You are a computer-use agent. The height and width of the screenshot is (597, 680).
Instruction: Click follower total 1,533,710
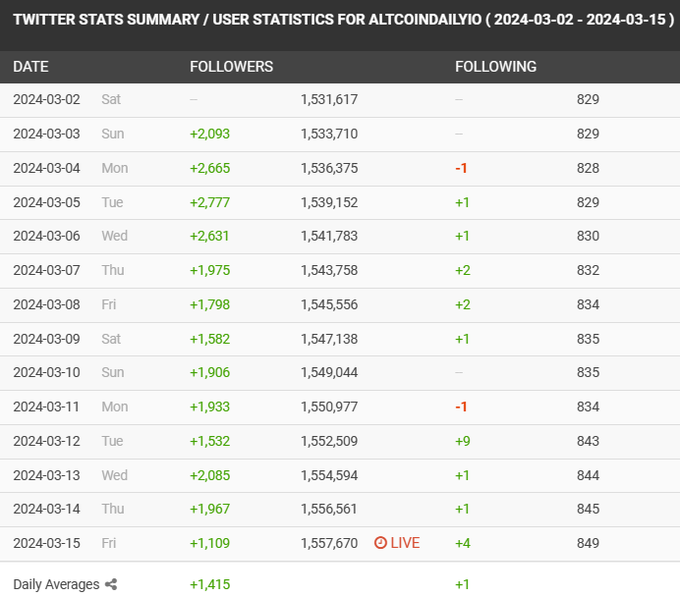coord(329,134)
